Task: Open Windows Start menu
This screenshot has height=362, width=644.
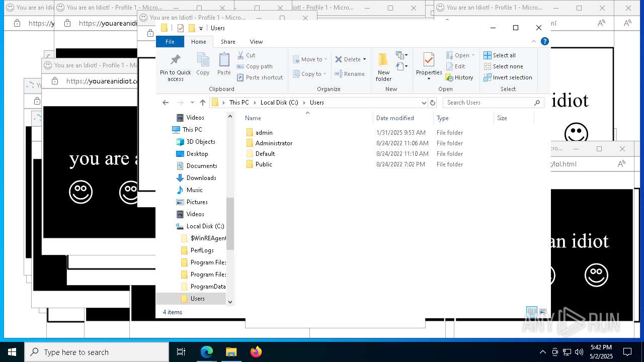Action: 12,352
